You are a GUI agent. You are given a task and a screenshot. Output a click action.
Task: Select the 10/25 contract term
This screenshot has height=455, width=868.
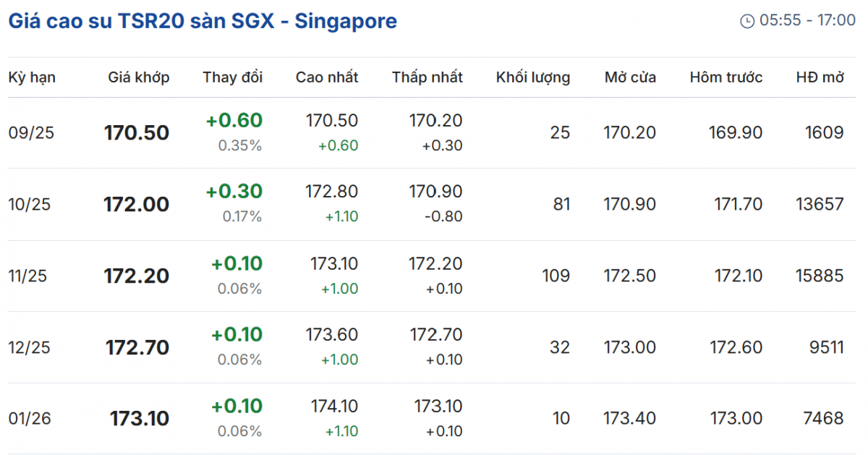30,205
